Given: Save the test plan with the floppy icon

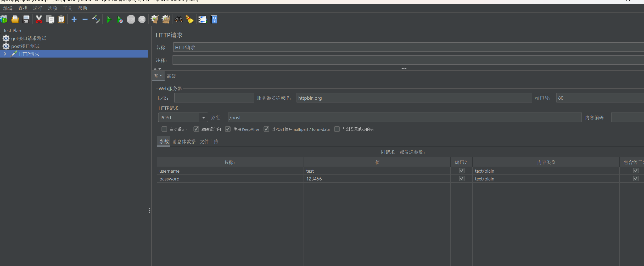Looking at the screenshot, I should [26, 19].
